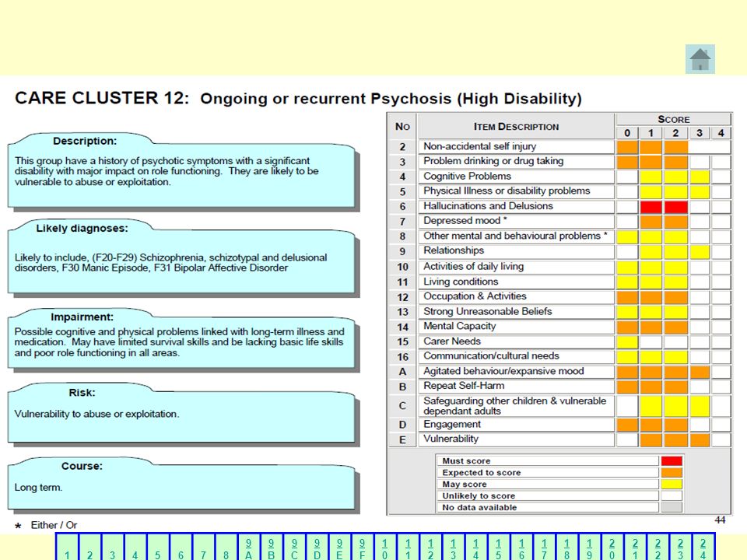Navigate to the cluster 10 link
The width and height of the screenshot is (747, 560).
pyautogui.click(x=385, y=548)
